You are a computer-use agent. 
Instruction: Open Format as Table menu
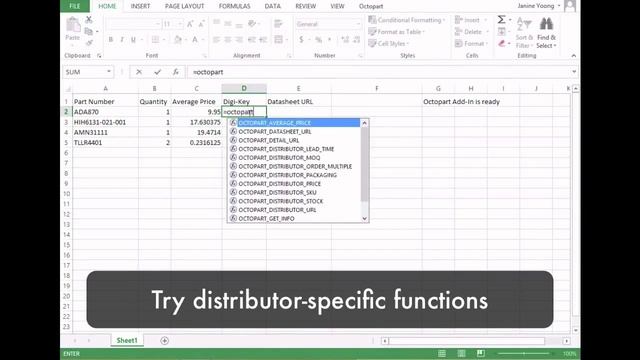(396, 32)
